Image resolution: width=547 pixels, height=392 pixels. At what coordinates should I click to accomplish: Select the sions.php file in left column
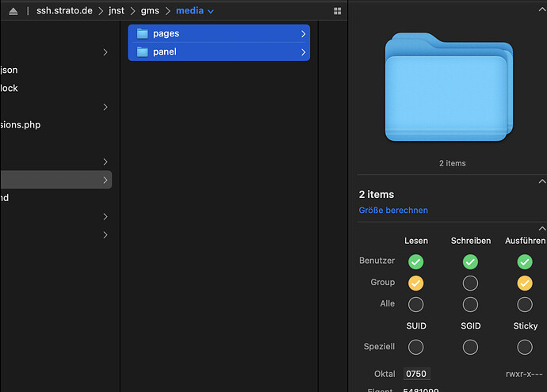tap(21, 125)
